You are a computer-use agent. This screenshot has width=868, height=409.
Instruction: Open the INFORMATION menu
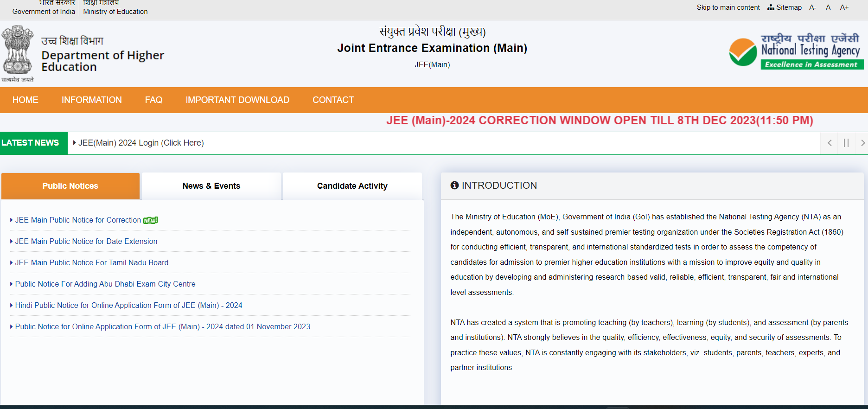click(x=92, y=100)
